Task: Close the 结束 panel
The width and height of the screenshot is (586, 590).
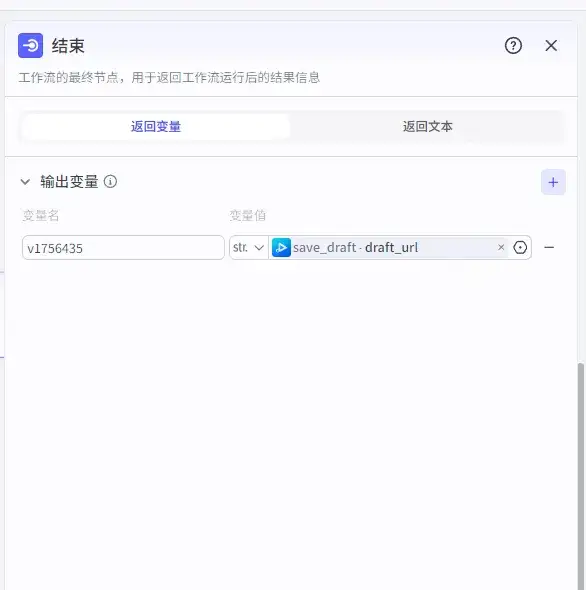Action: (x=551, y=46)
